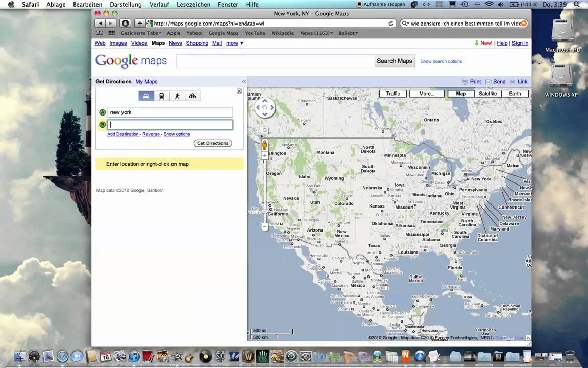588x368 pixels.
Task: Click the Wi-Fi menu bar icon
Action: pyautogui.click(x=488, y=5)
